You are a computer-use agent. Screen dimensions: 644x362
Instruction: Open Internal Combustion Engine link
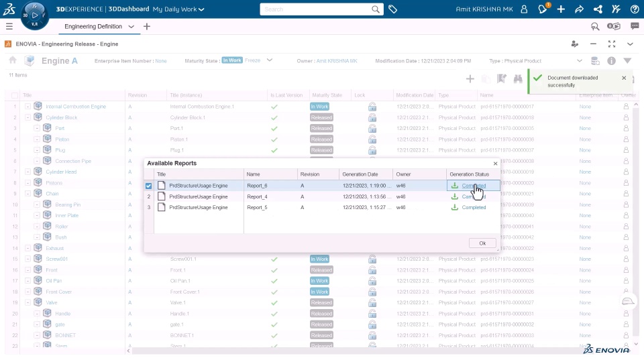coord(76,107)
